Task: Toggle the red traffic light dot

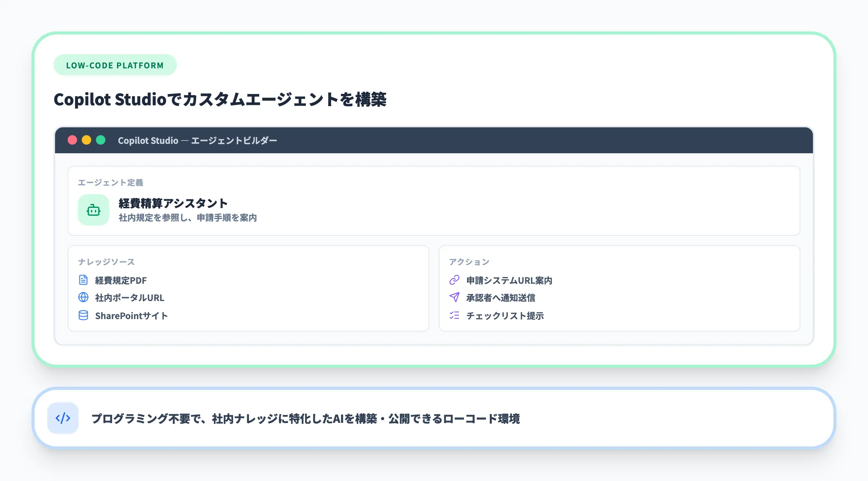Action: coord(72,140)
